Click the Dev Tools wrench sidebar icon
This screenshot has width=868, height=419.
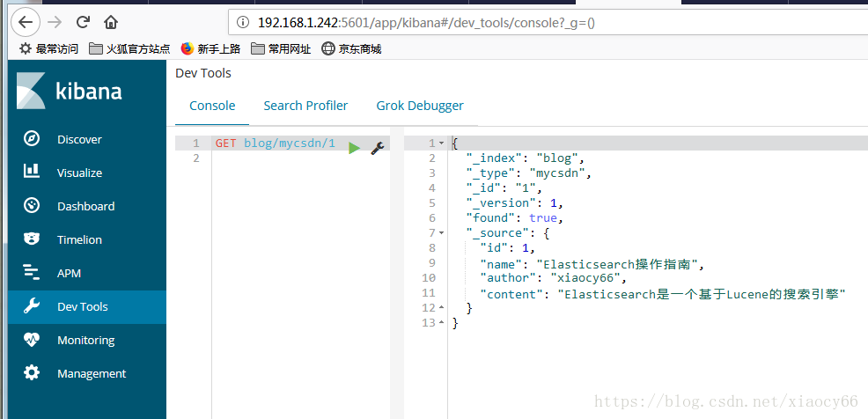(32, 306)
